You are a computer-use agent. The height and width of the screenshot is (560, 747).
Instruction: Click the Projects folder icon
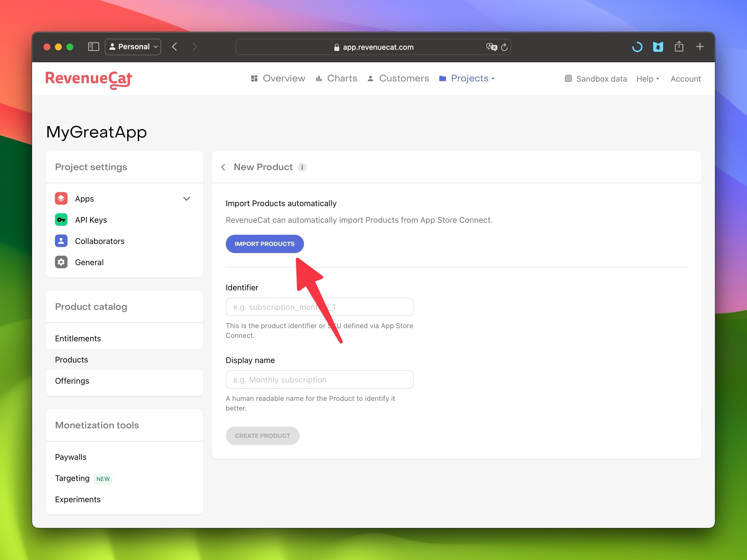pos(442,78)
